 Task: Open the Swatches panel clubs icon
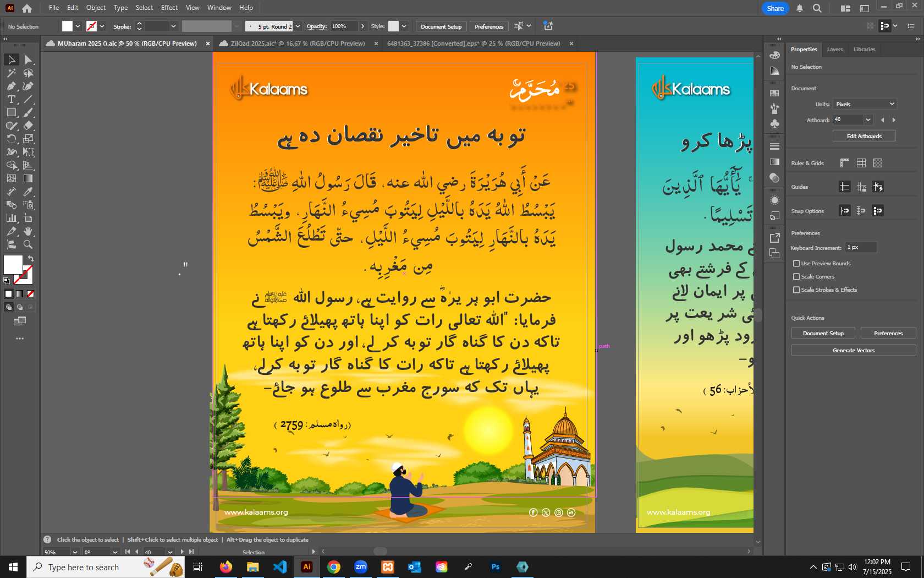tap(775, 124)
